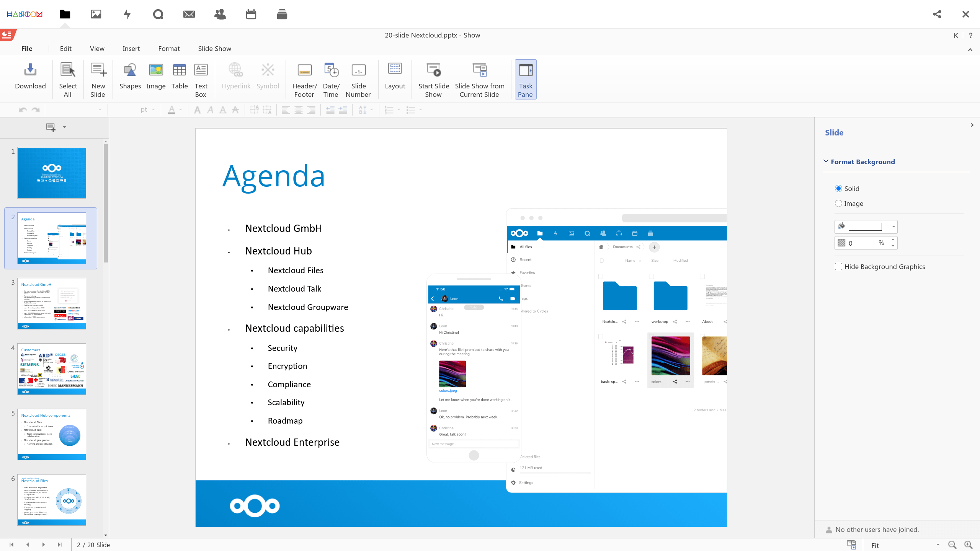Open the Insert menu
Image resolution: width=980 pixels, height=551 pixels.
(131, 49)
